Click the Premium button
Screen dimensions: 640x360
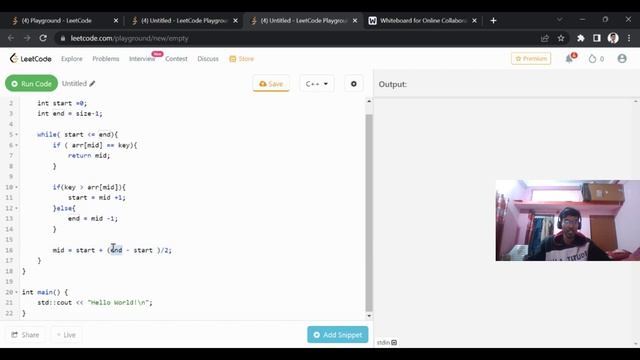531,59
